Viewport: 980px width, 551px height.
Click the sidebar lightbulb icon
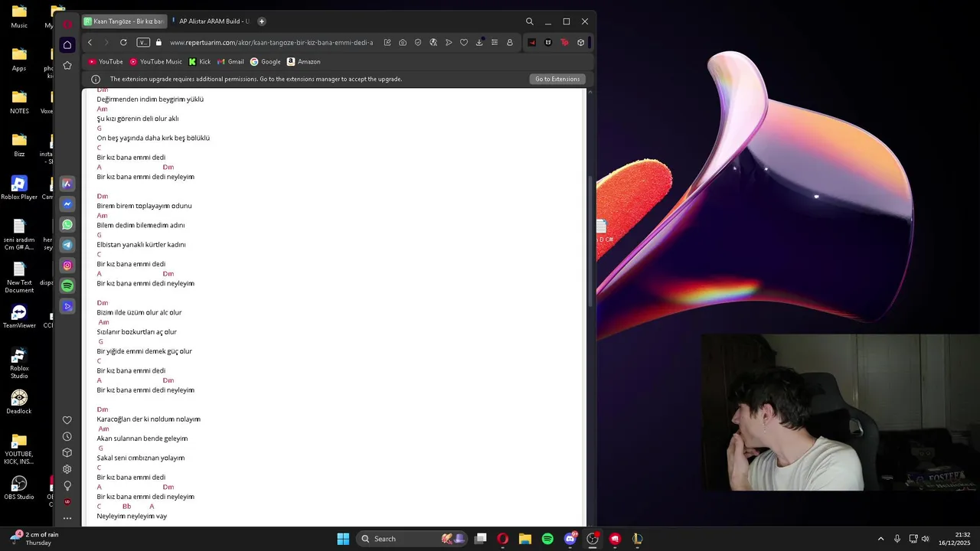click(x=67, y=486)
